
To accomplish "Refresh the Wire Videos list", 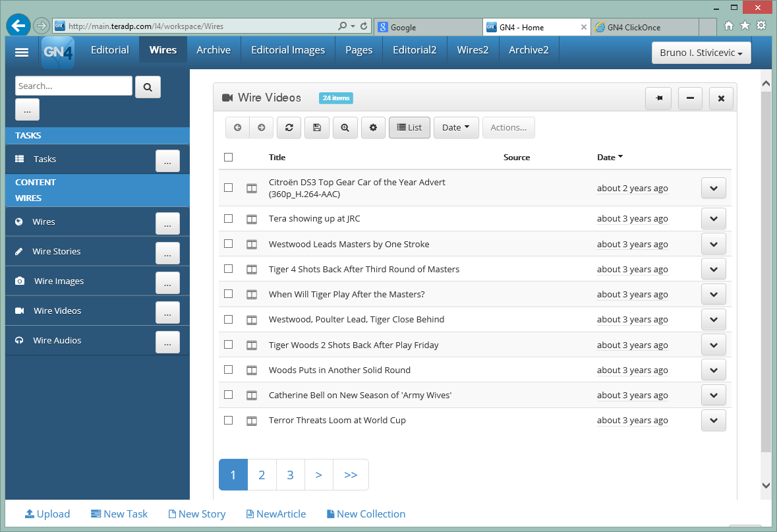I will pyautogui.click(x=289, y=127).
